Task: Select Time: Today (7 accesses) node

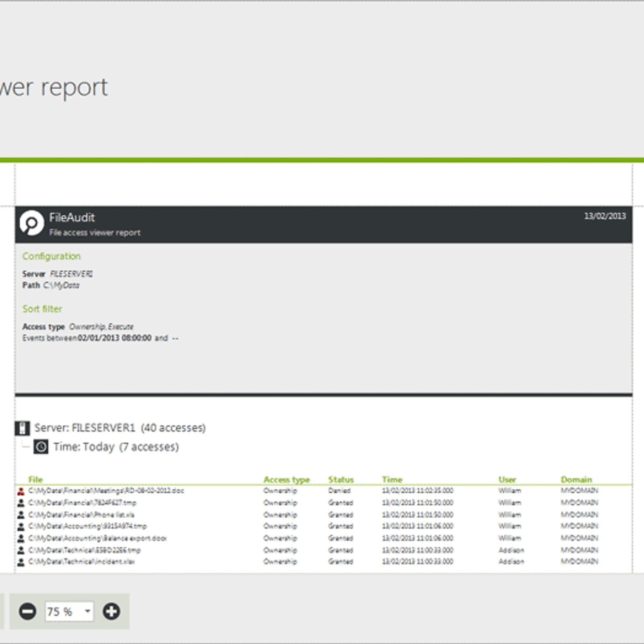Action: pos(116,447)
